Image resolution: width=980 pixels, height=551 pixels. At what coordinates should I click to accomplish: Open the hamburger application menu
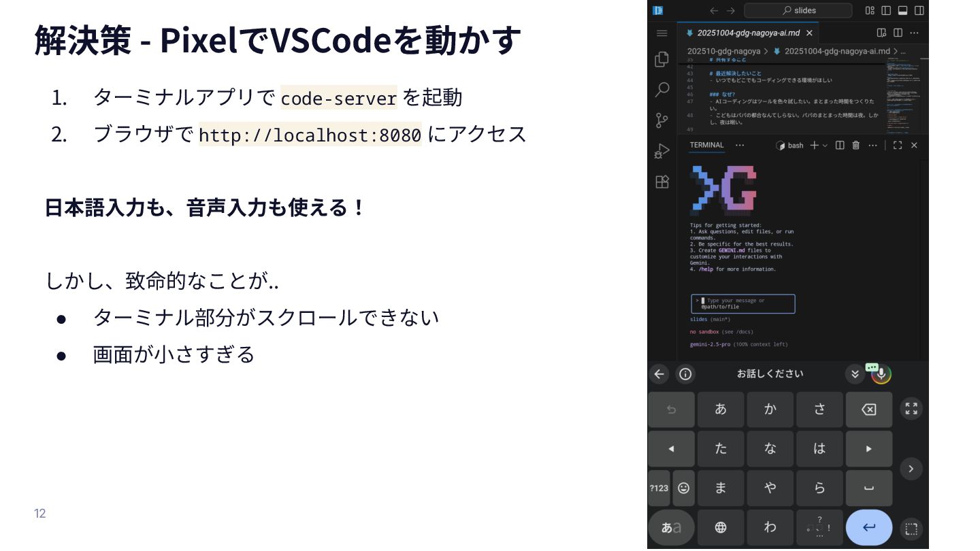[x=661, y=33]
